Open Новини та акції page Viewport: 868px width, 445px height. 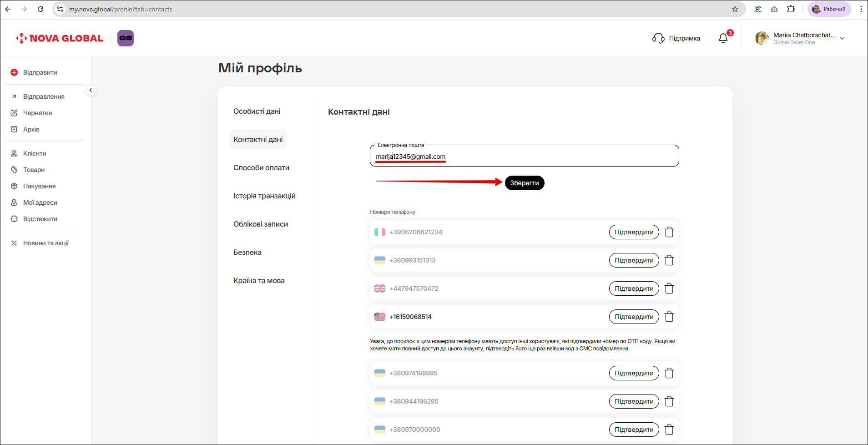(45, 243)
